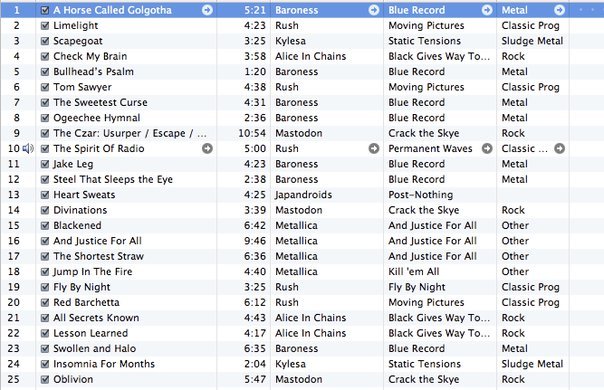Screen dimensions: 604x390
Task: Toggle checkbox for Bullhead's Psalm
Action: pyautogui.click(x=45, y=72)
